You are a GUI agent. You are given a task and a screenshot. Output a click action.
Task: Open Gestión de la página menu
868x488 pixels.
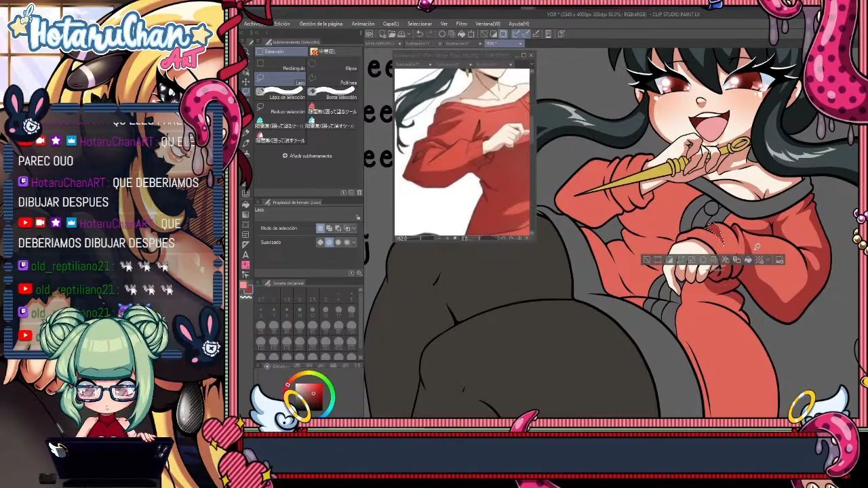coord(321,24)
